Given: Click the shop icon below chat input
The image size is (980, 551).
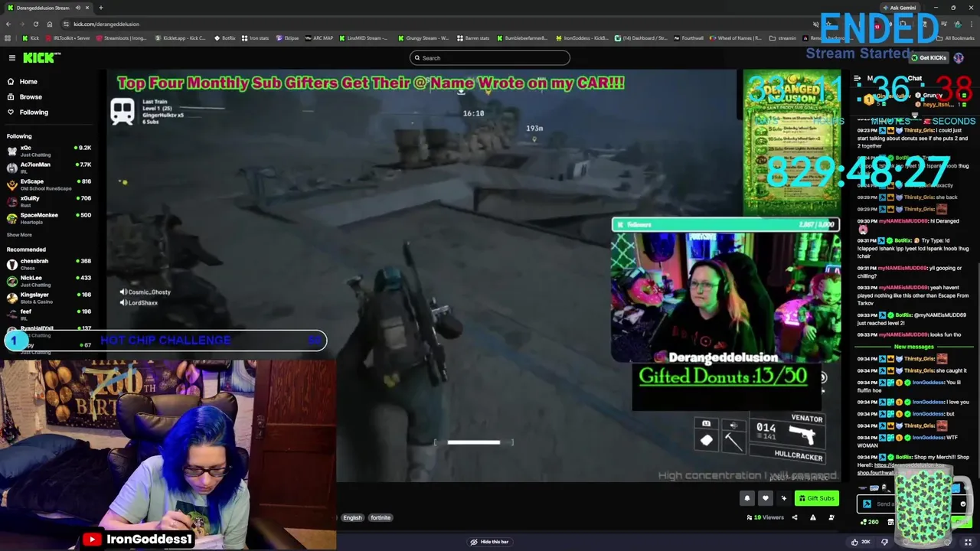Looking at the screenshot, I should (x=890, y=522).
